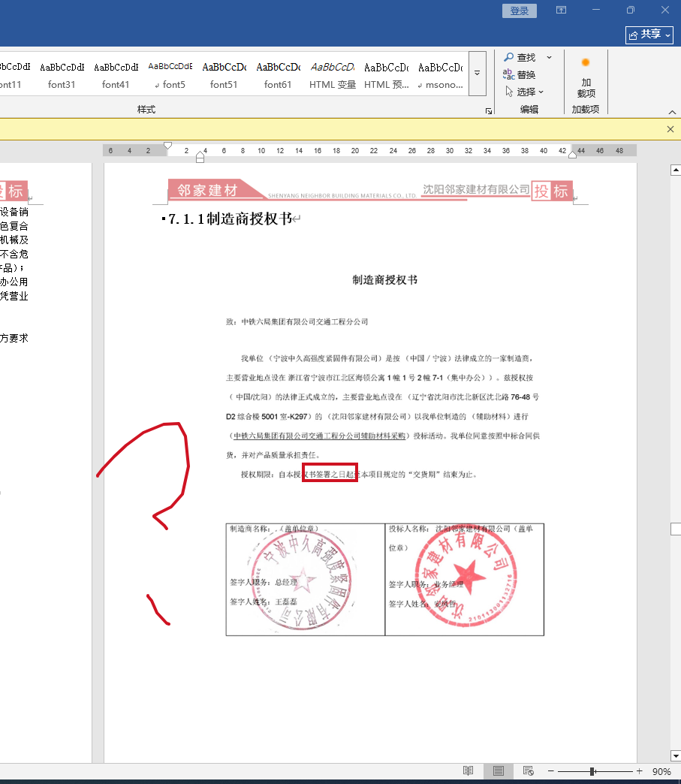Click the 登录 sign-in button
Screen dimensions: 681x784
click(519, 11)
